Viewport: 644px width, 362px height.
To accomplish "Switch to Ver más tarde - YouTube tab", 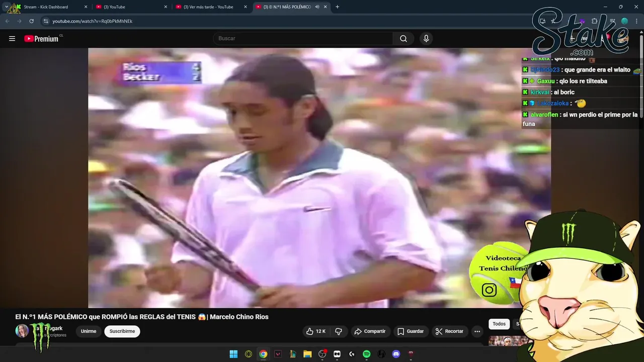I will pyautogui.click(x=211, y=7).
